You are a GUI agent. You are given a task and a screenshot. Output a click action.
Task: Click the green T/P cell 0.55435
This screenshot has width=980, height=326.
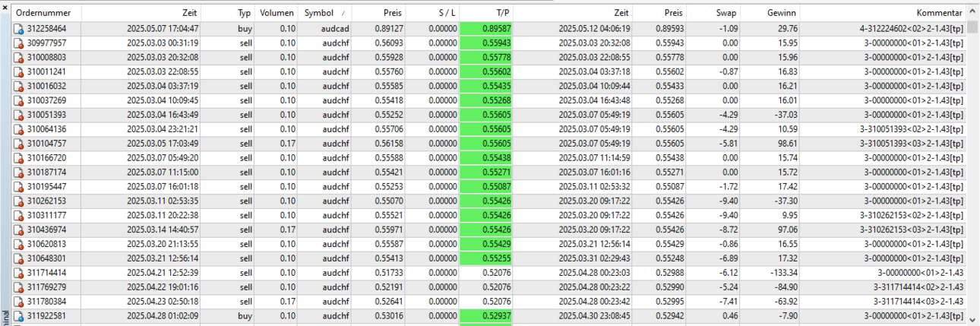(487, 86)
